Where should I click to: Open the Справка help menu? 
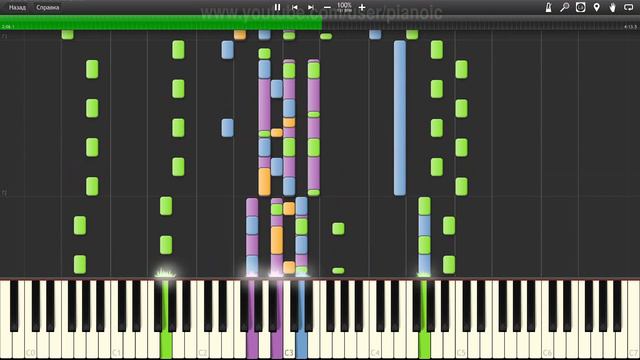tap(47, 7)
